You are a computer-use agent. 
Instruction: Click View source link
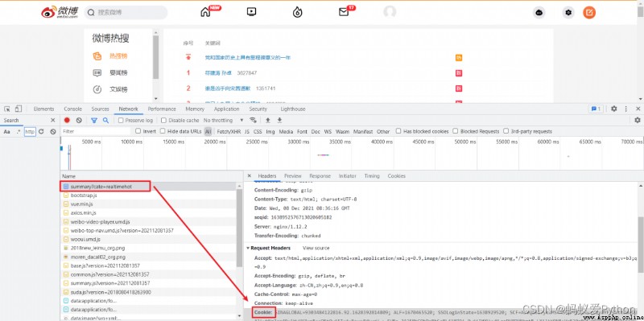coord(316,248)
